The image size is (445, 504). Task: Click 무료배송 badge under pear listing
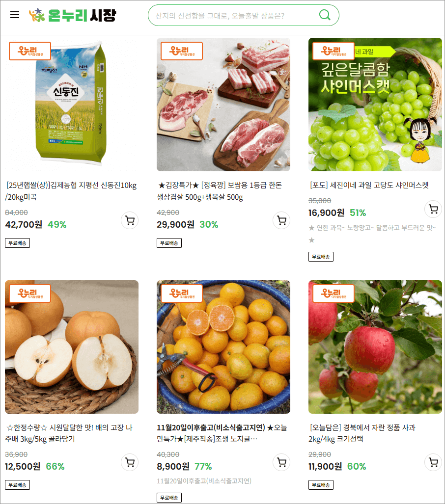(17, 485)
